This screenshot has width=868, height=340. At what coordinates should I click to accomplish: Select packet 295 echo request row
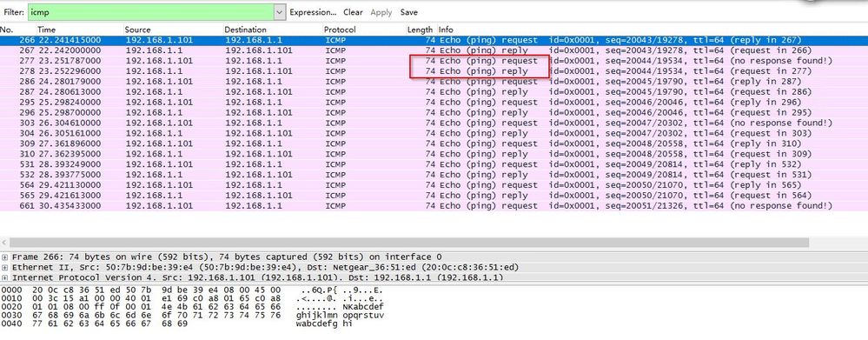point(434,102)
